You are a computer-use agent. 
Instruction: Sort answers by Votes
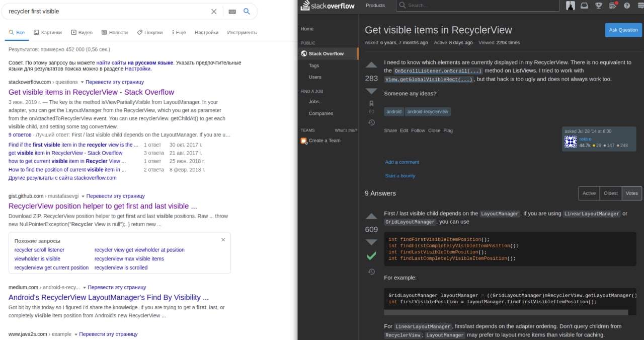click(x=631, y=193)
